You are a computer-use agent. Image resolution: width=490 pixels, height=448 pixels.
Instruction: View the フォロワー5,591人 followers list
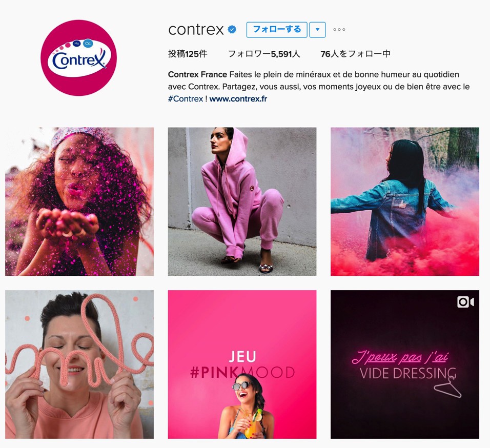[x=264, y=54]
